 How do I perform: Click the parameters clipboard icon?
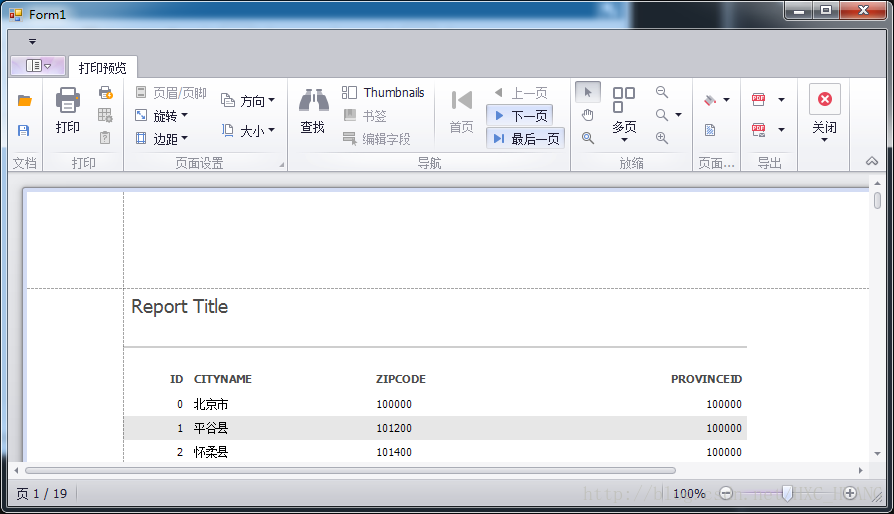coord(105,138)
